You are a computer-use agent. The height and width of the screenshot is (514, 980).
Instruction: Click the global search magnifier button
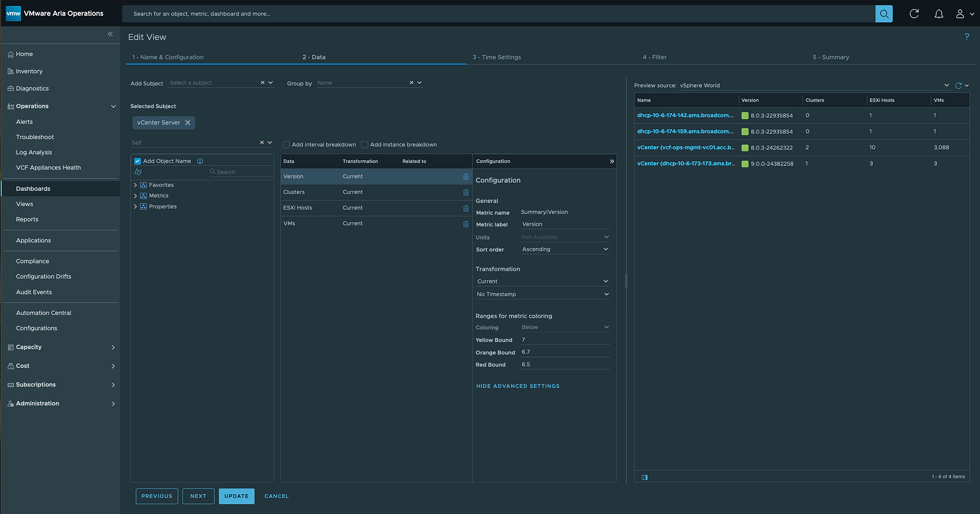tap(884, 14)
